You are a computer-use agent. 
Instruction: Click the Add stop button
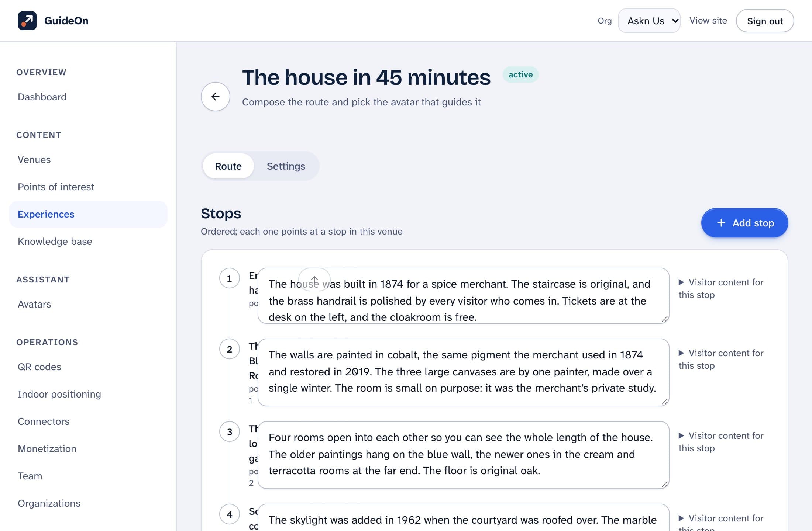pyautogui.click(x=744, y=223)
